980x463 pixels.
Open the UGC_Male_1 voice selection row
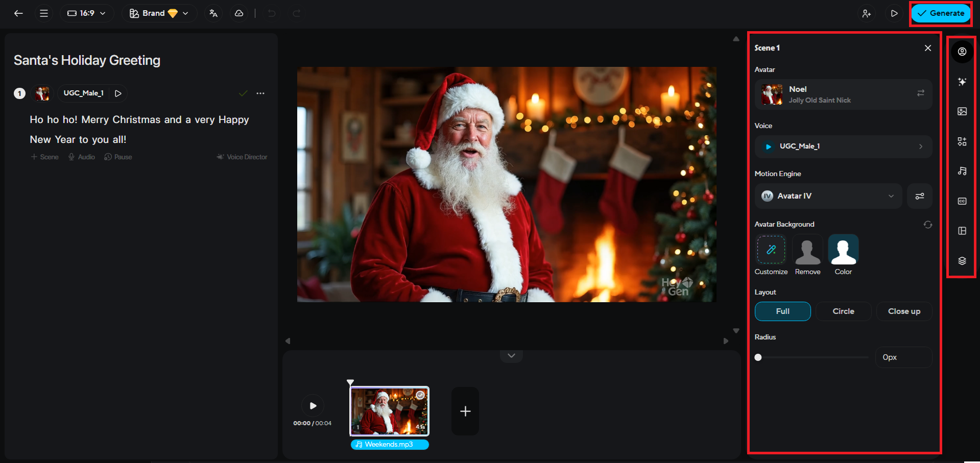843,147
